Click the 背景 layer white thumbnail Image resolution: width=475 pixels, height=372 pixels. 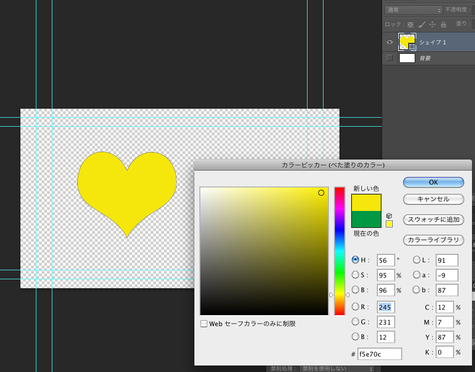407,58
